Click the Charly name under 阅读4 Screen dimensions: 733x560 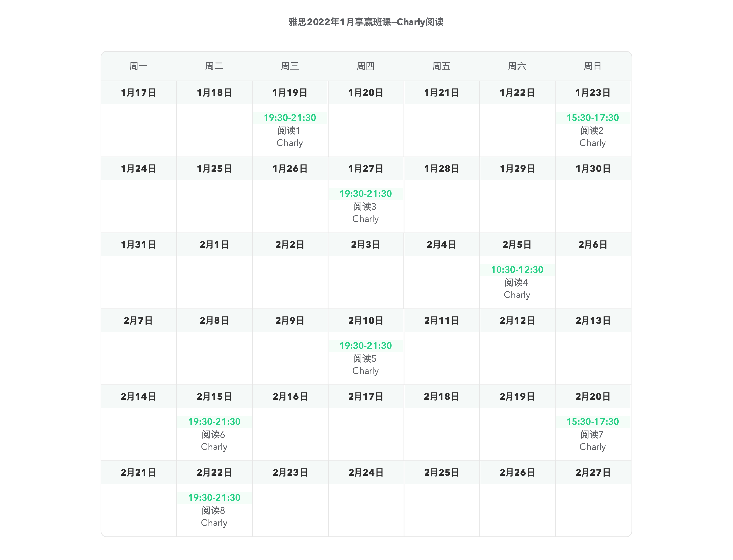(x=517, y=295)
